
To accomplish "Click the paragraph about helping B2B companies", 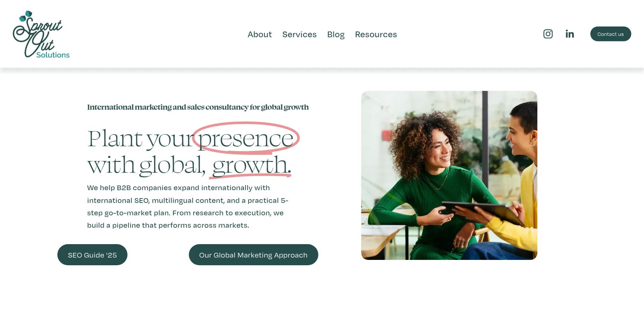I will (x=188, y=207).
